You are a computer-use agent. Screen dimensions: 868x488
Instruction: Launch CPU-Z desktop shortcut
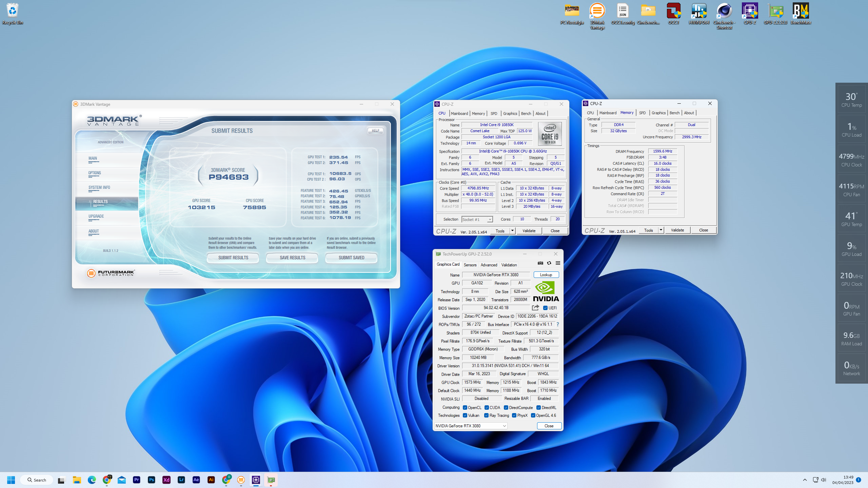coord(750,14)
